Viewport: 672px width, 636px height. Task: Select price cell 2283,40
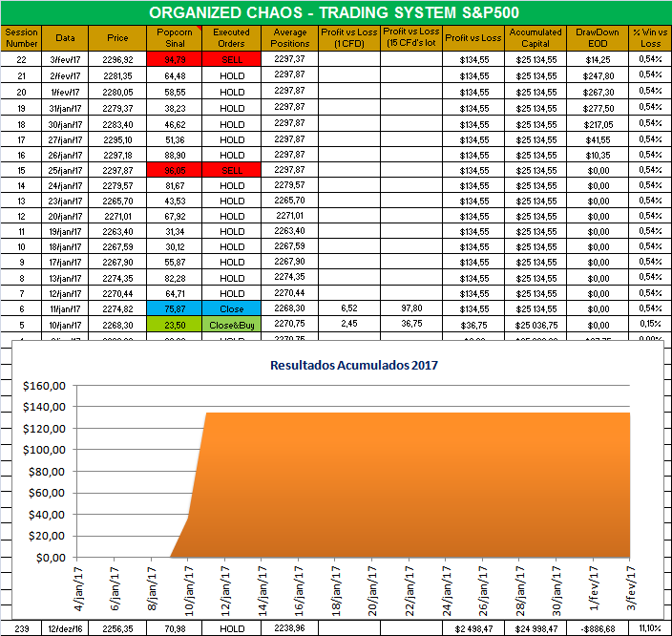point(117,124)
